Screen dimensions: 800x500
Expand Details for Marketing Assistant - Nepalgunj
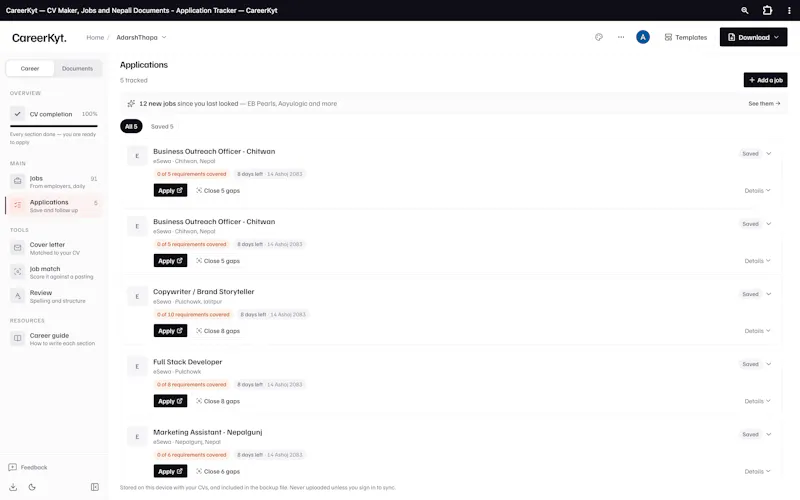[757, 471]
